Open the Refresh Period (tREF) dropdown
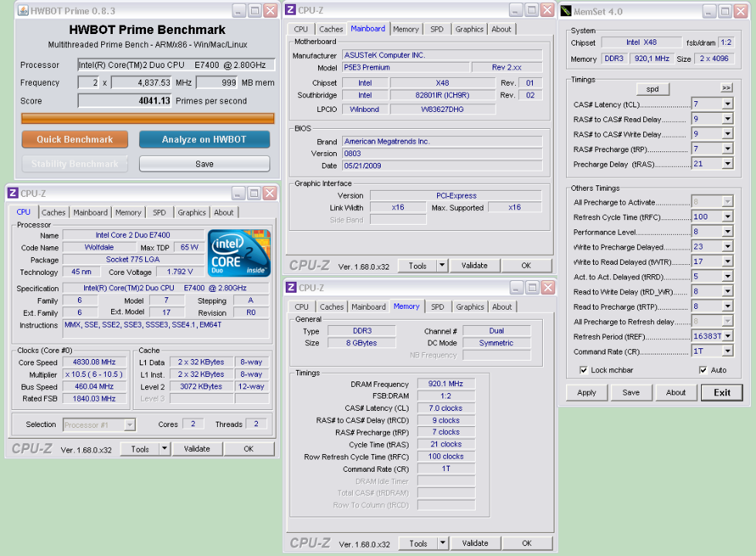This screenshot has width=756, height=556. 727,336
